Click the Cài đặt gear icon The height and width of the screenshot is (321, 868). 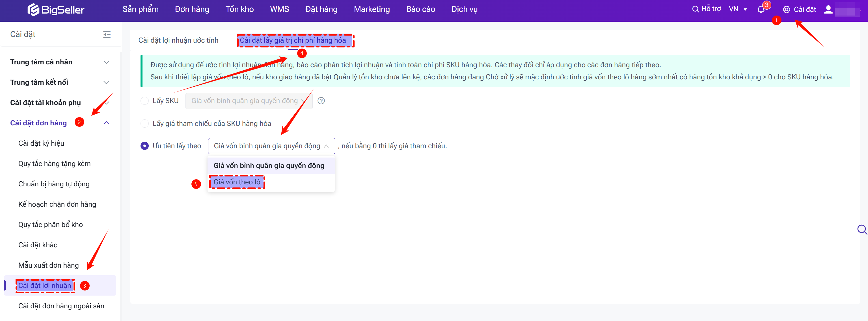[786, 9]
